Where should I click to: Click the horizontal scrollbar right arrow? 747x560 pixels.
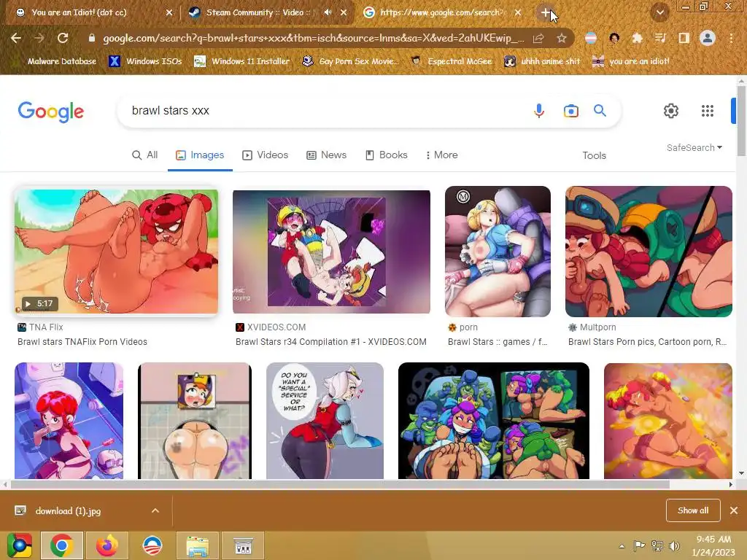coord(730,484)
